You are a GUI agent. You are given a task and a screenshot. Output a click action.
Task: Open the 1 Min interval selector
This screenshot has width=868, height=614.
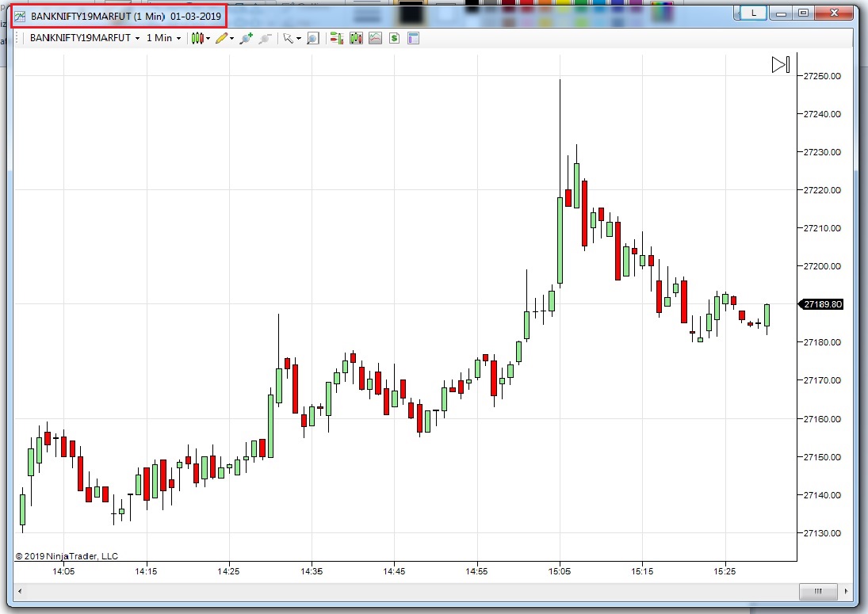tap(163, 38)
